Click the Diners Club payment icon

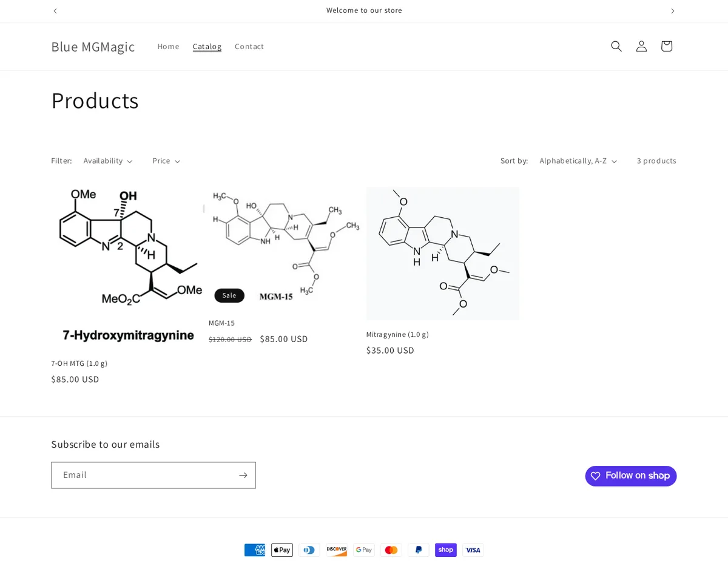click(309, 550)
